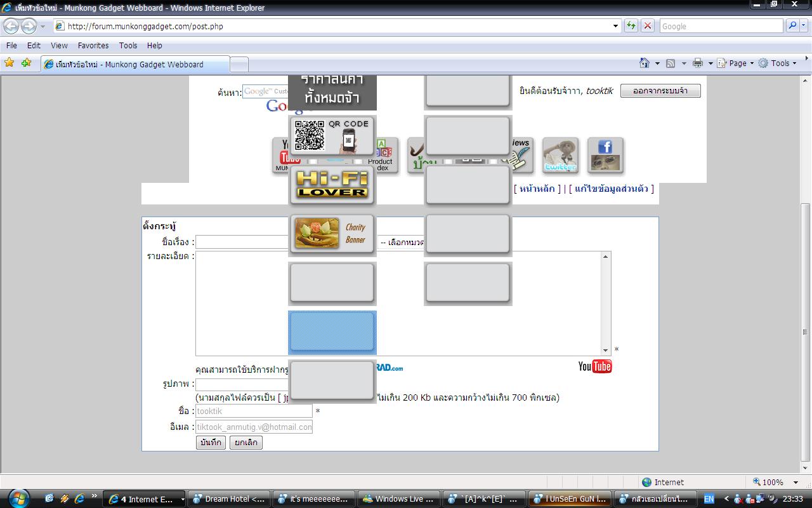The image size is (812, 508).
Task: Select the Munkong Gadget Webboard tab
Action: [x=134, y=64]
